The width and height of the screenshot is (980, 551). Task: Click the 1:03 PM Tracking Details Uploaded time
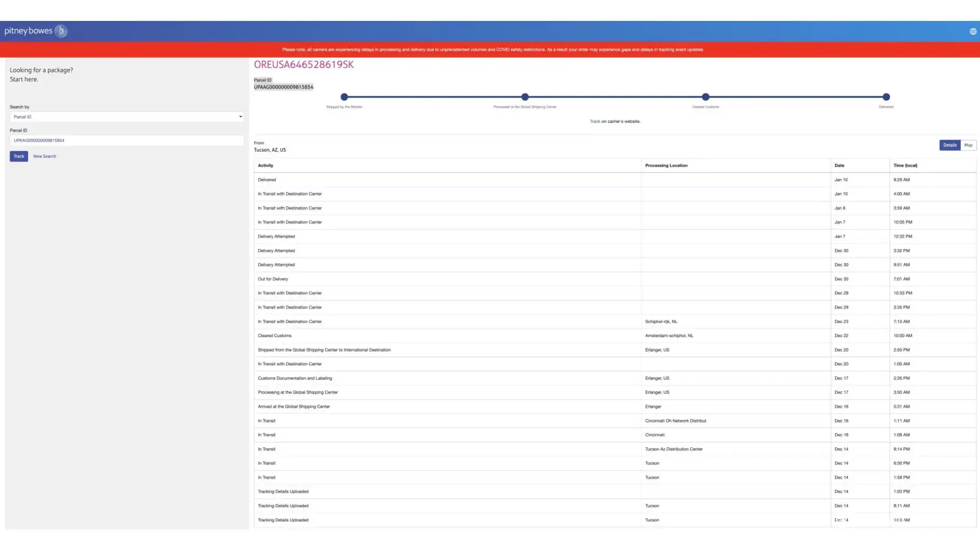(x=902, y=491)
